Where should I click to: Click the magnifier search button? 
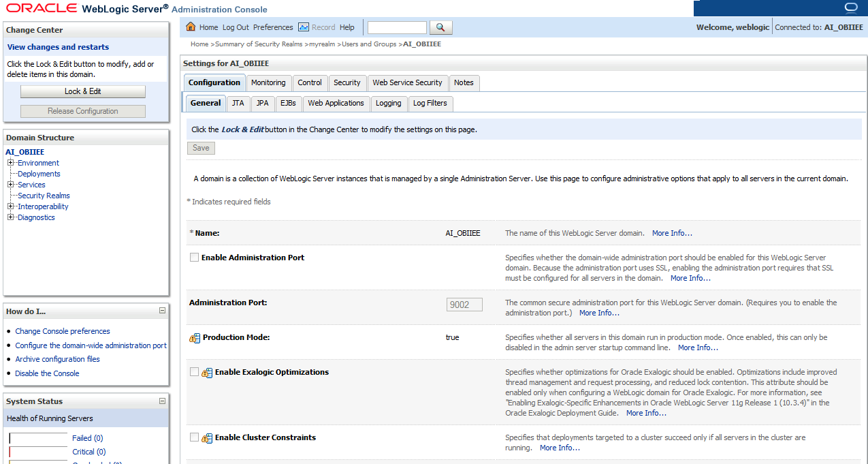[x=440, y=27]
